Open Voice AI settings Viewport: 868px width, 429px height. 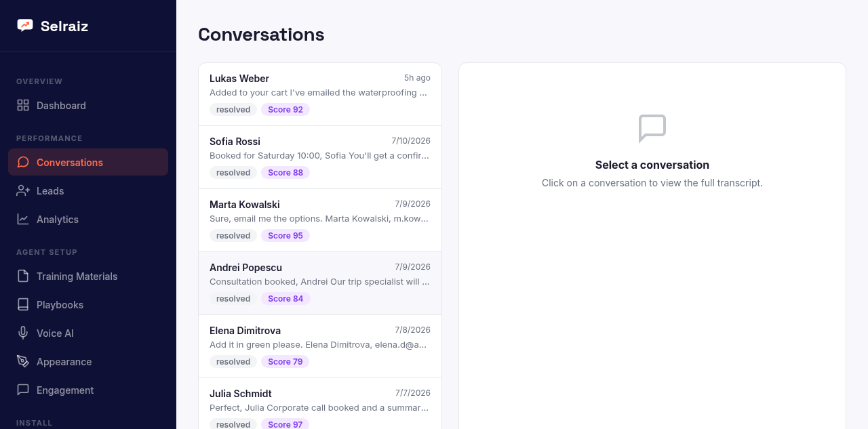coord(88,333)
